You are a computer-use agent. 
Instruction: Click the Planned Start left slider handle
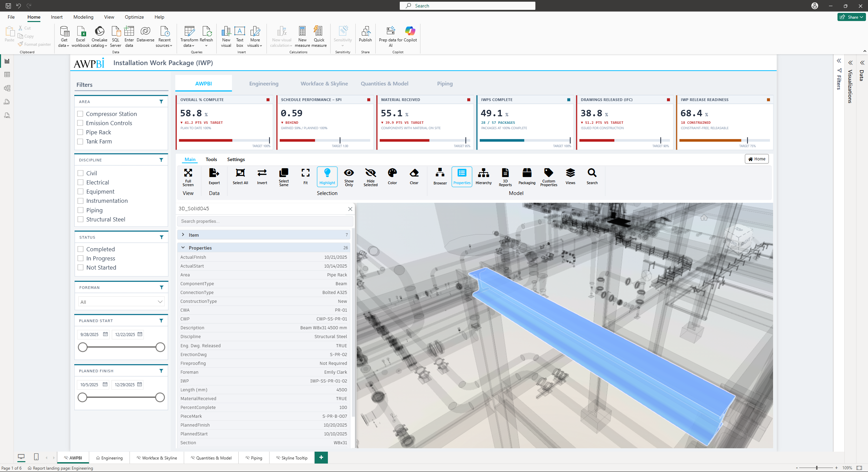coord(83,347)
